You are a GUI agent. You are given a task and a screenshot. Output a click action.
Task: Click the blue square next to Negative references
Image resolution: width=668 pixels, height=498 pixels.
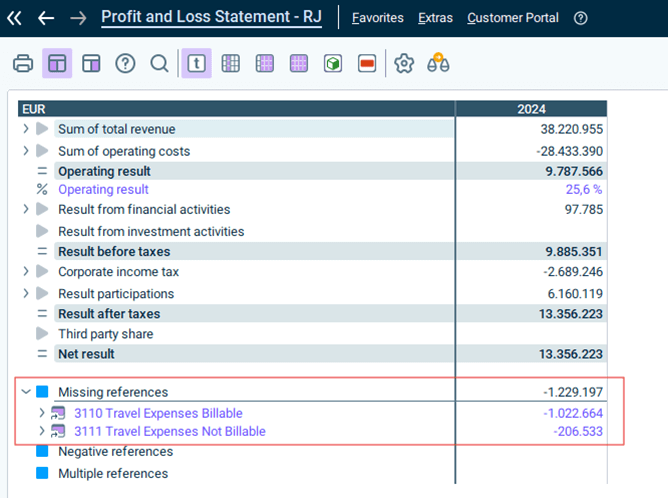[42, 451]
